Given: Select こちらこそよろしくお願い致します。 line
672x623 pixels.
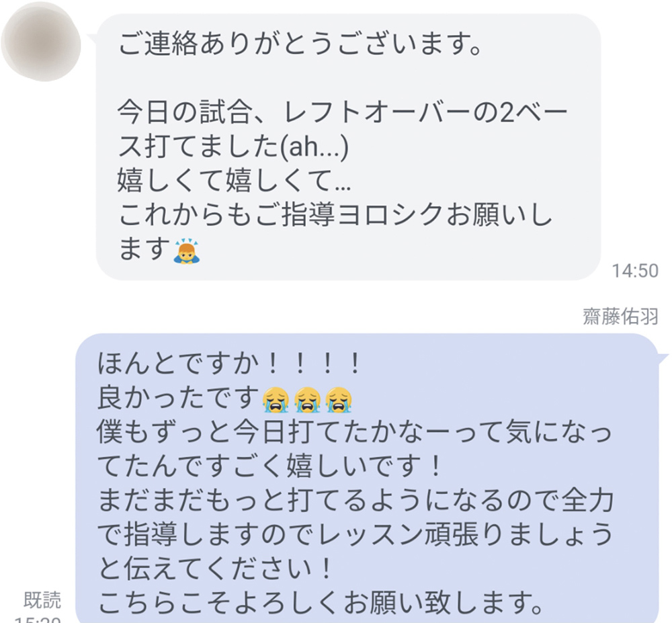Looking at the screenshot, I should [x=321, y=602].
